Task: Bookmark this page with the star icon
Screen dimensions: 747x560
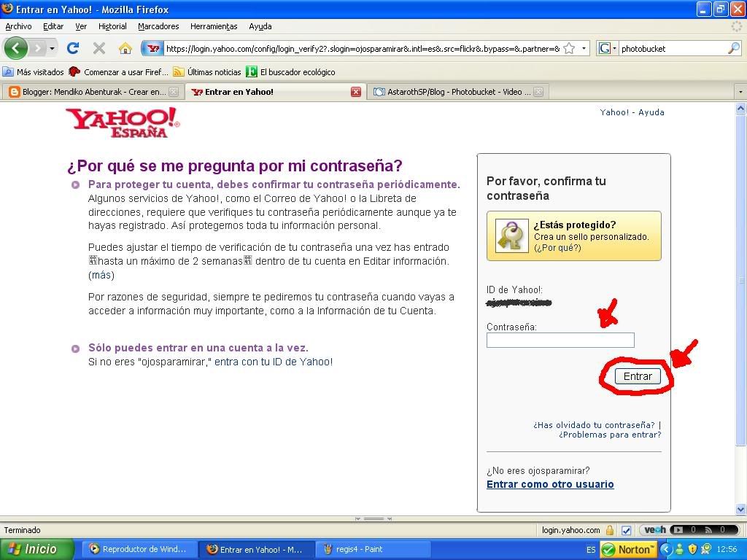Action: click(570, 48)
